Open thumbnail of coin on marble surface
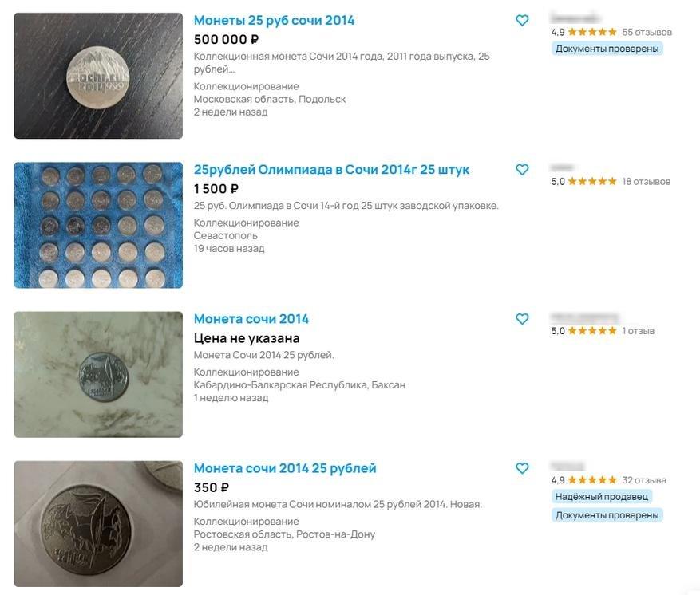This screenshot has height=595, width=700. click(98, 374)
